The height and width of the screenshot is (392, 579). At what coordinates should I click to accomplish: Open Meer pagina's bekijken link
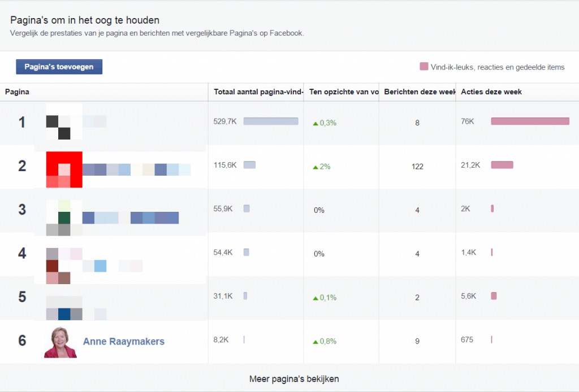point(294,378)
